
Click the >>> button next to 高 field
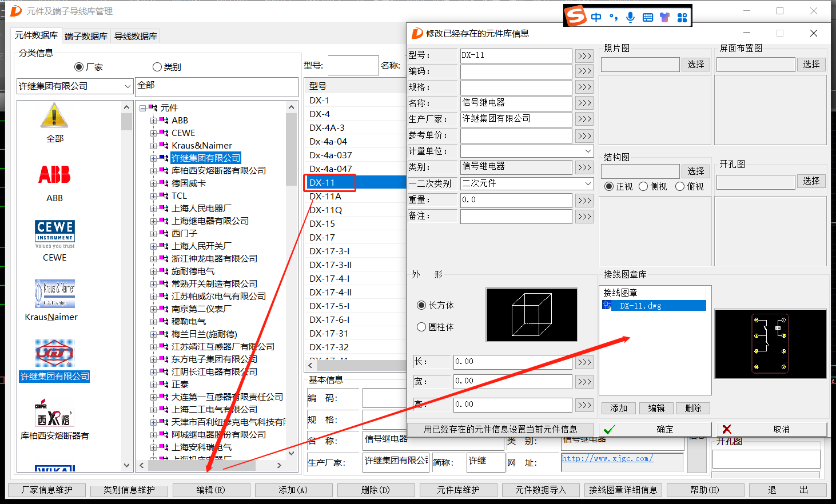pos(584,405)
